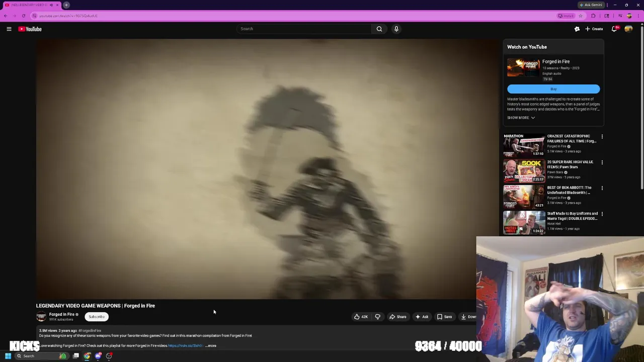Click the video title text

[x=96, y=306]
